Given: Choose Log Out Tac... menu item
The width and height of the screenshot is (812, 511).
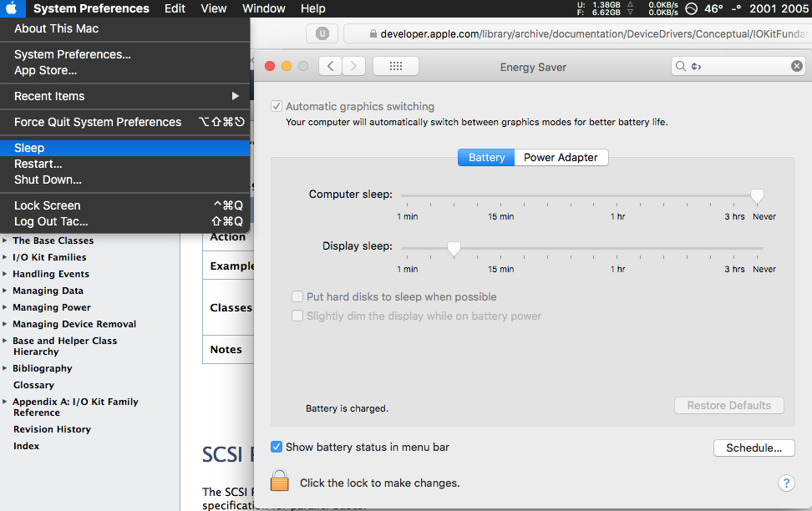Looking at the screenshot, I should tap(124, 221).
